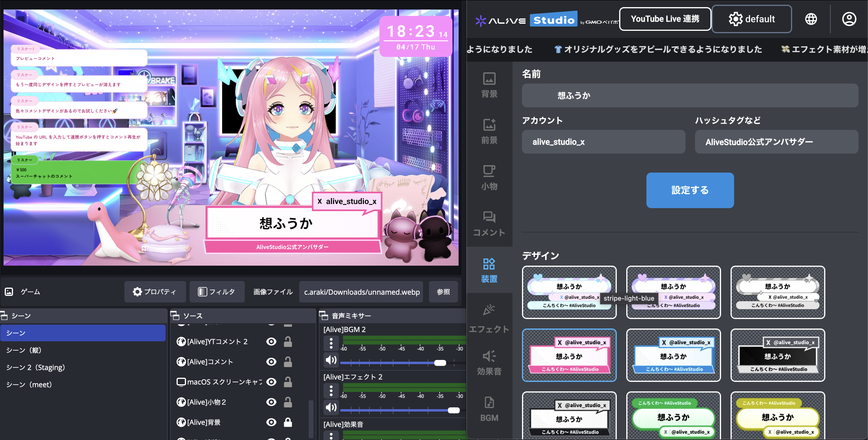Open [Alive]エフェクト 2 mixer options menu

[x=331, y=391]
